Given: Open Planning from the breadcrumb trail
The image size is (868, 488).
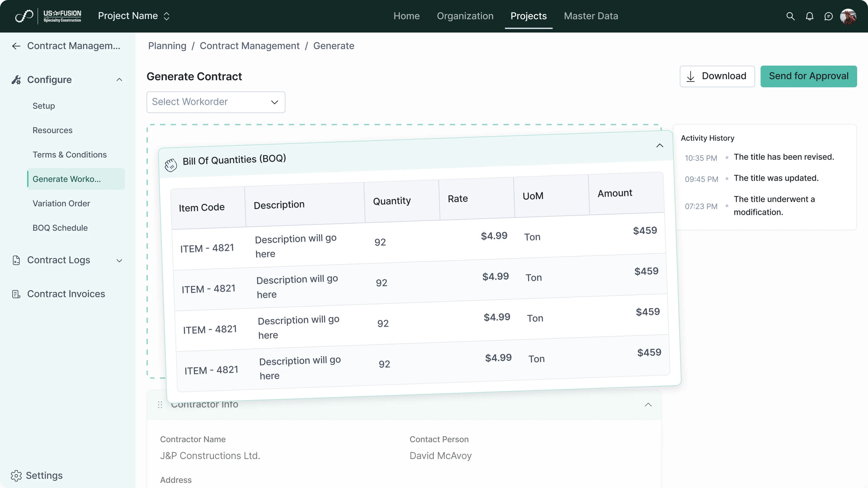Looking at the screenshot, I should point(167,46).
